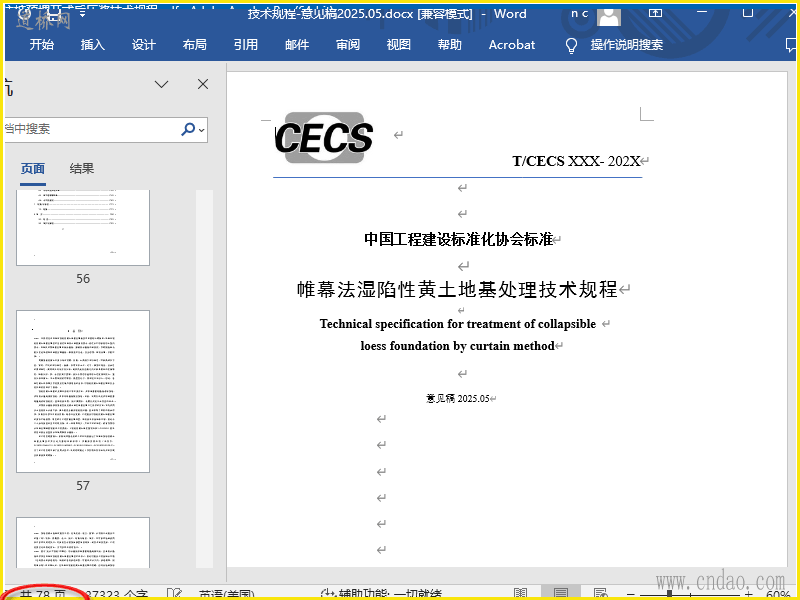
Task: Click the navigation pane search field
Action: click(92, 129)
